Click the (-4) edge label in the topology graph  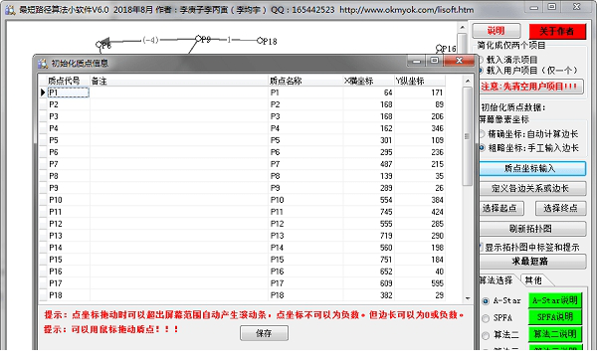(x=150, y=40)
